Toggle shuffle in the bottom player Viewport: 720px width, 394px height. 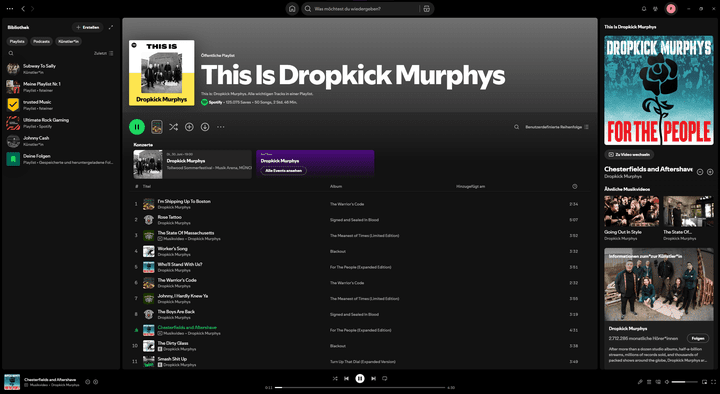[x=335, y=378]
